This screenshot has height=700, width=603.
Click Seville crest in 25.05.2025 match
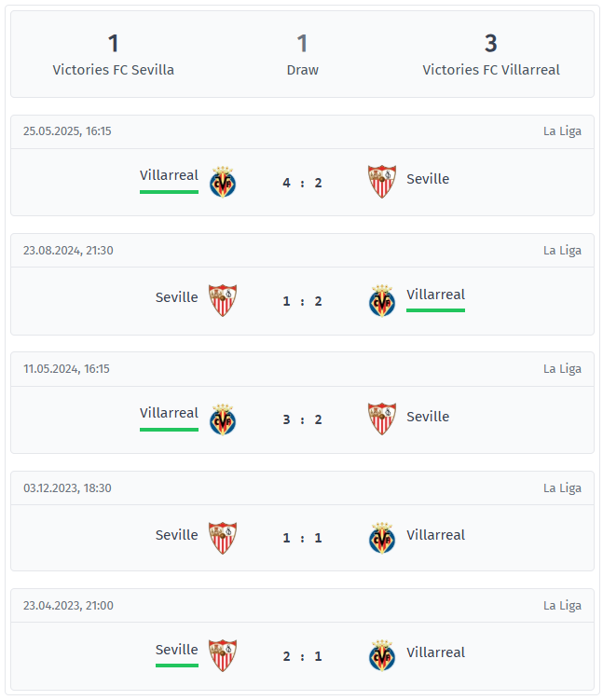[x=381, y=182]
